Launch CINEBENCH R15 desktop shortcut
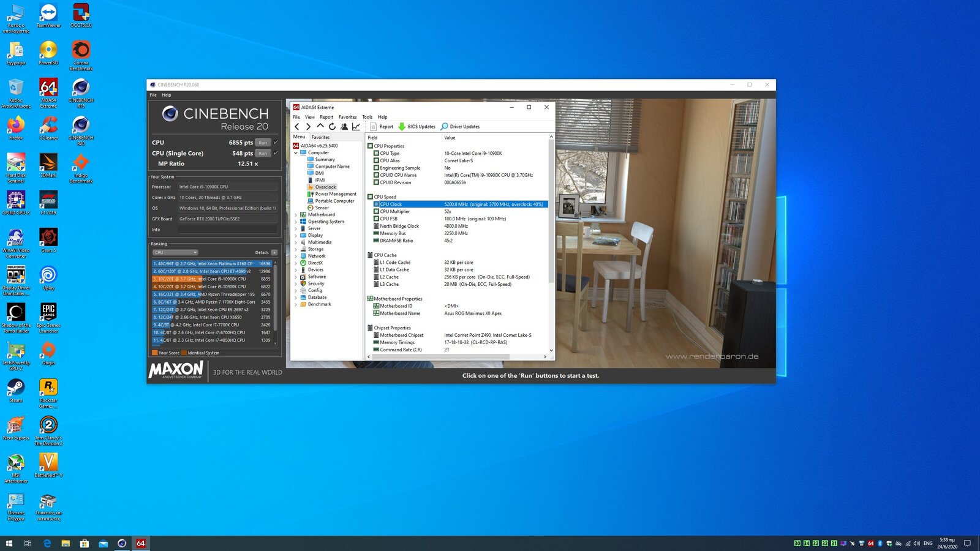Screen dimensions: 980x551 pyautogui.click(x=81, y=93)
